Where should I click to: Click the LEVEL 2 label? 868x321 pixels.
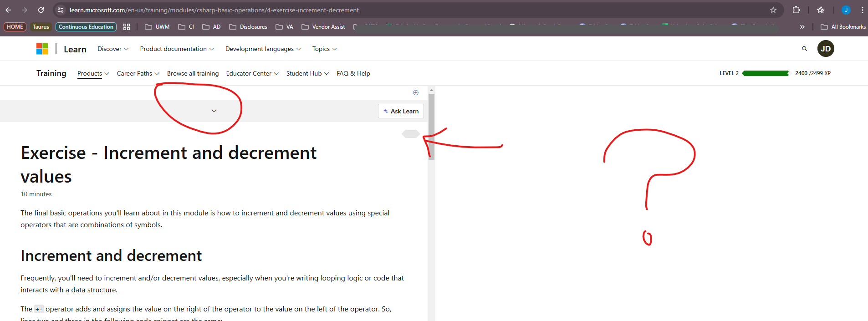[729, 73]
